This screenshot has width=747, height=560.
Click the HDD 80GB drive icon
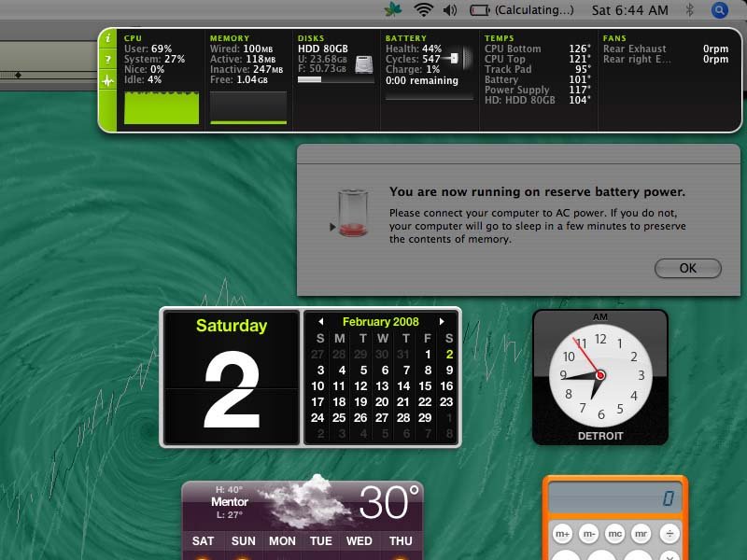tap(364, 64)
